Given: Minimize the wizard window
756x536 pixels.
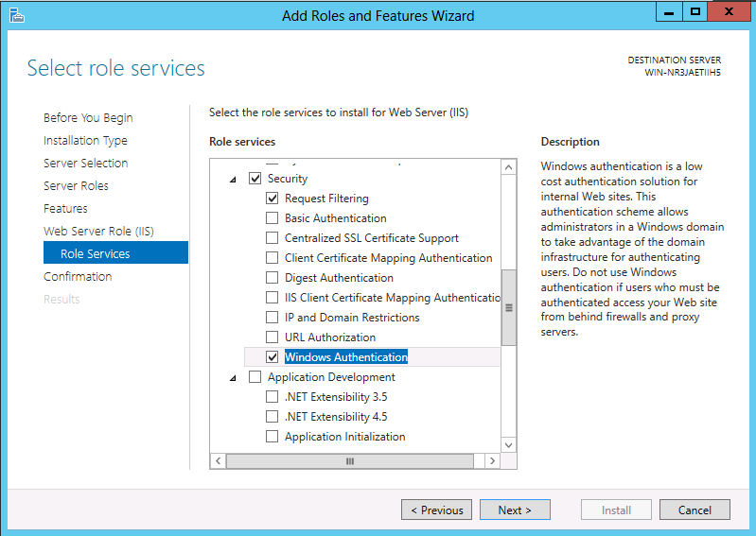Looking at the screenshot, I should pos(669,12).
